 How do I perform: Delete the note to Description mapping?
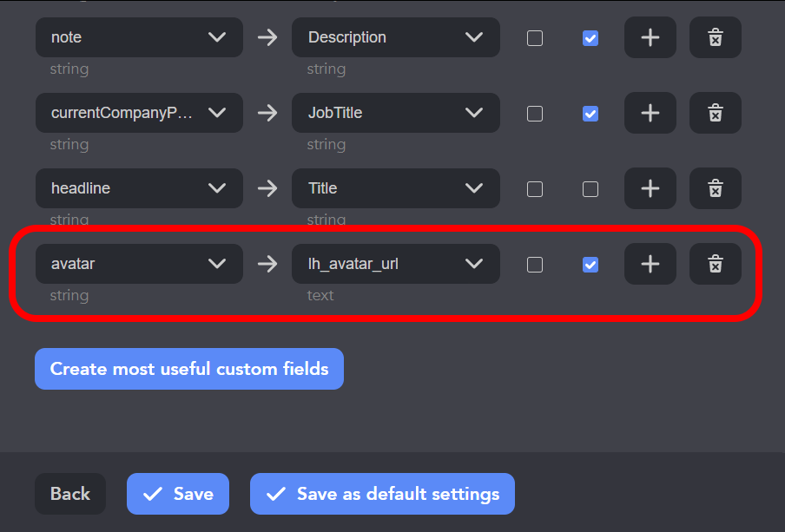click(x=715, y=37)
